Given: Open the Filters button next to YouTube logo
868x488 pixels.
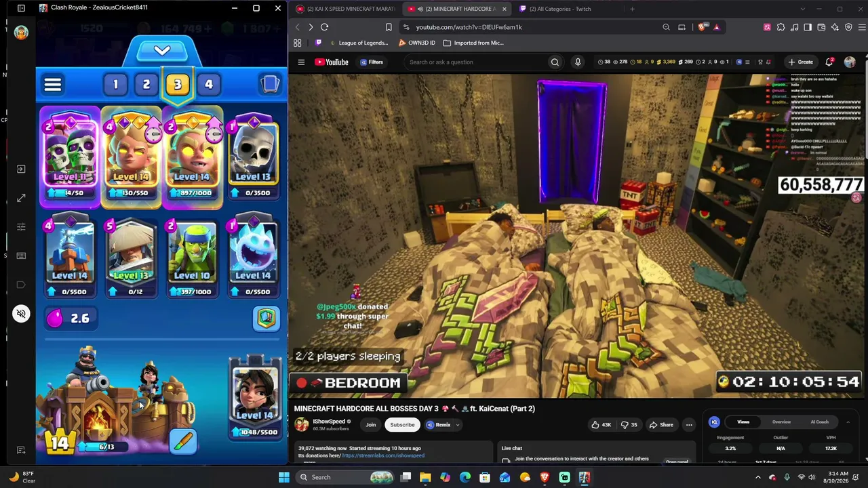Looking at the screenshot, I should [372, 62].
